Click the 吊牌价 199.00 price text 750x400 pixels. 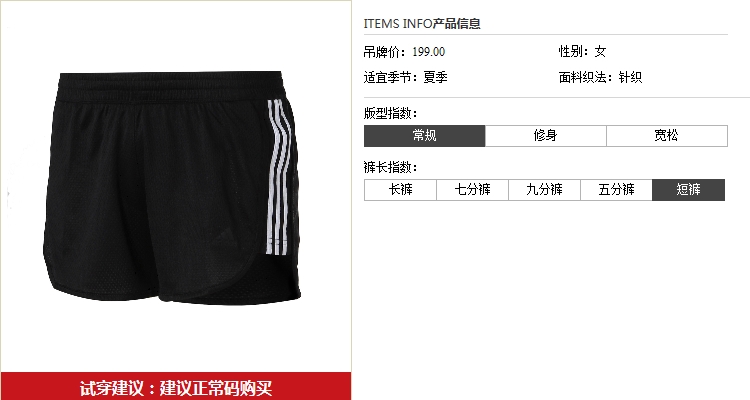[x=404, y=52]
